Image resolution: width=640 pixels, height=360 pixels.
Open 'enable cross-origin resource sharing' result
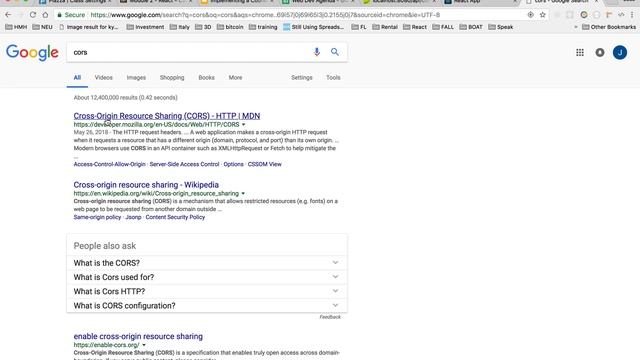tap(138, 336)
